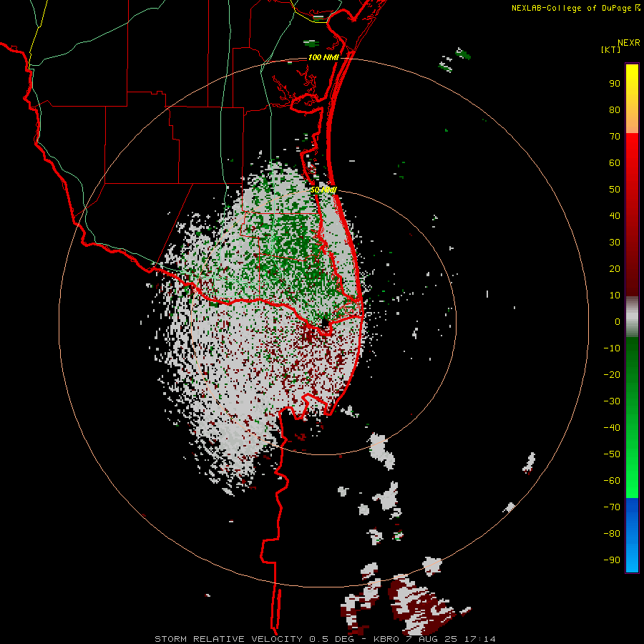This screenshot has width=644, height=644.
Task: Click the -40 value on velocity scale
Action: click(612, 428)
